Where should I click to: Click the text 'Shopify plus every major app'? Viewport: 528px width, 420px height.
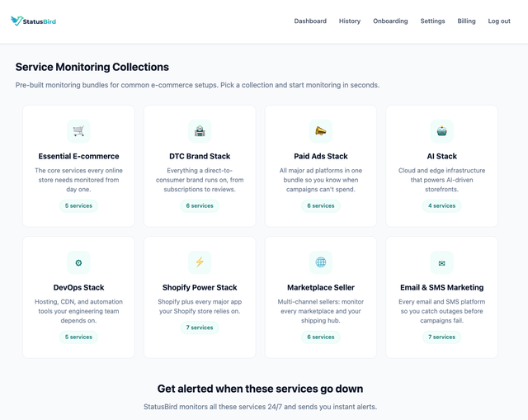click(200, 306)
